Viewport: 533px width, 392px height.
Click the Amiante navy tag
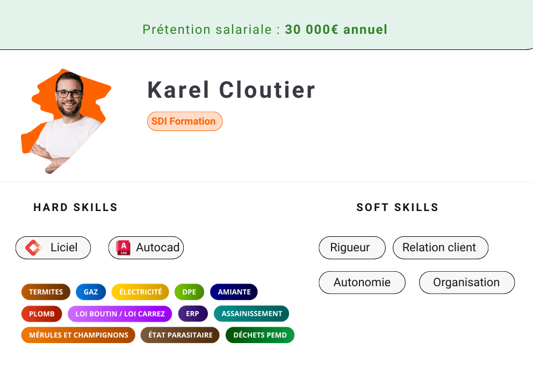coord(234,292)
